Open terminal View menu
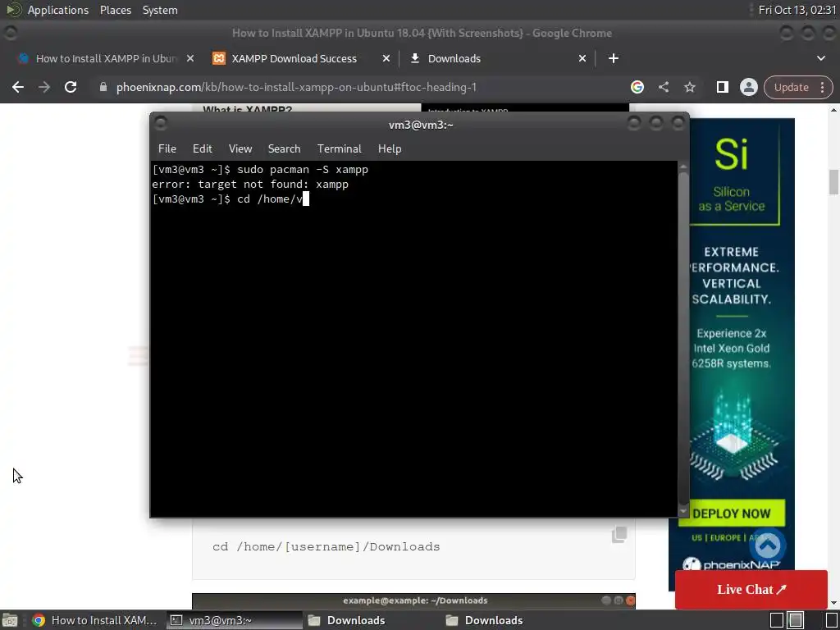Screen dimensions: 840x630 click(240, 149)
